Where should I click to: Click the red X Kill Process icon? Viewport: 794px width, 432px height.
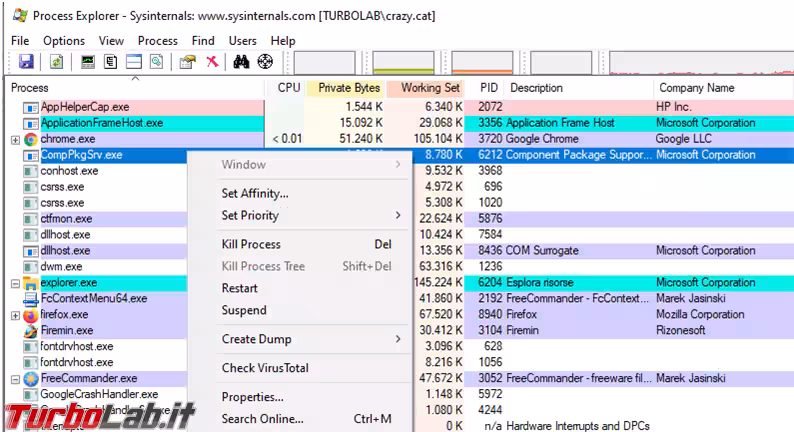[212, 62]
